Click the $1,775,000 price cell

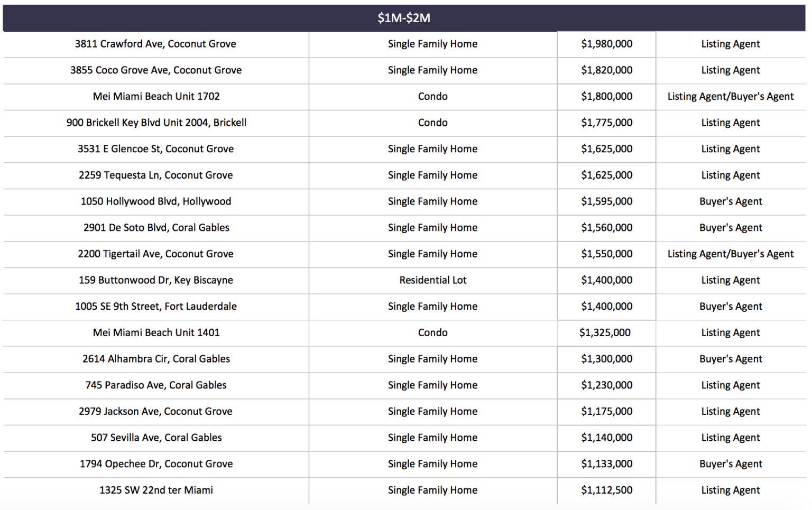point(606,123)
